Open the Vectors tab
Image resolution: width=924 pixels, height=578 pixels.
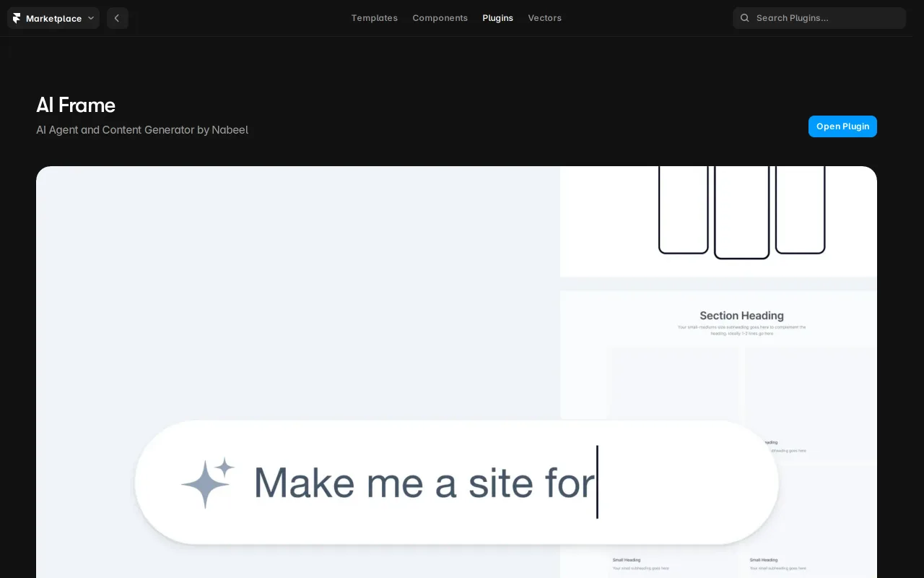[x=544, y=18]
